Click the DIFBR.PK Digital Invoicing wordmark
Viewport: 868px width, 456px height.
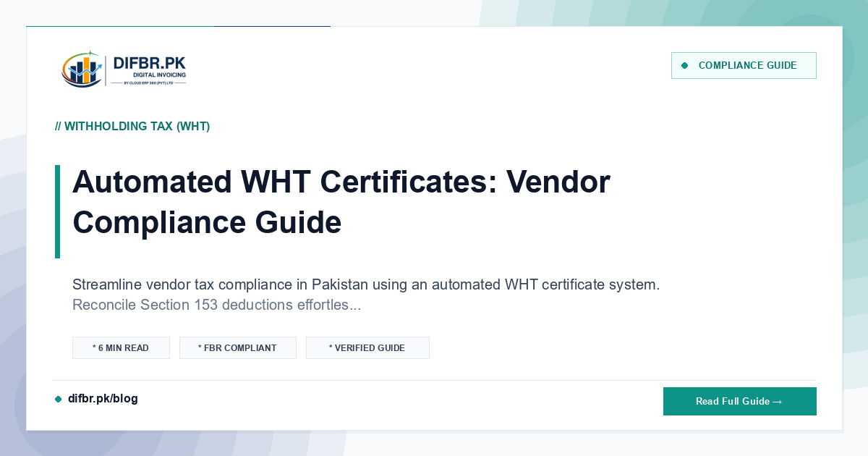click(x=150, y=69)
